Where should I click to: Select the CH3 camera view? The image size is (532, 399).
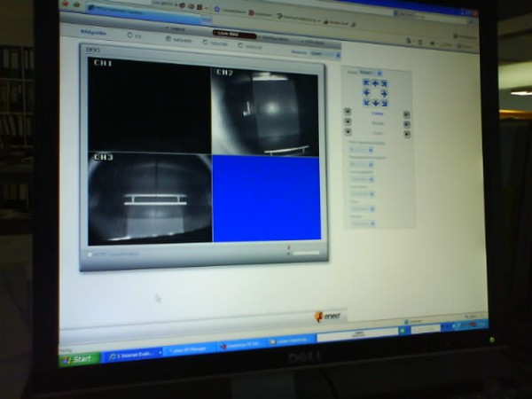click(x=150, y=199)
